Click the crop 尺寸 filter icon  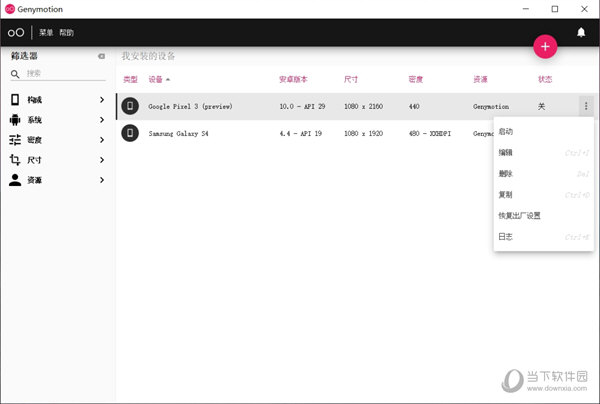[15, 160]
